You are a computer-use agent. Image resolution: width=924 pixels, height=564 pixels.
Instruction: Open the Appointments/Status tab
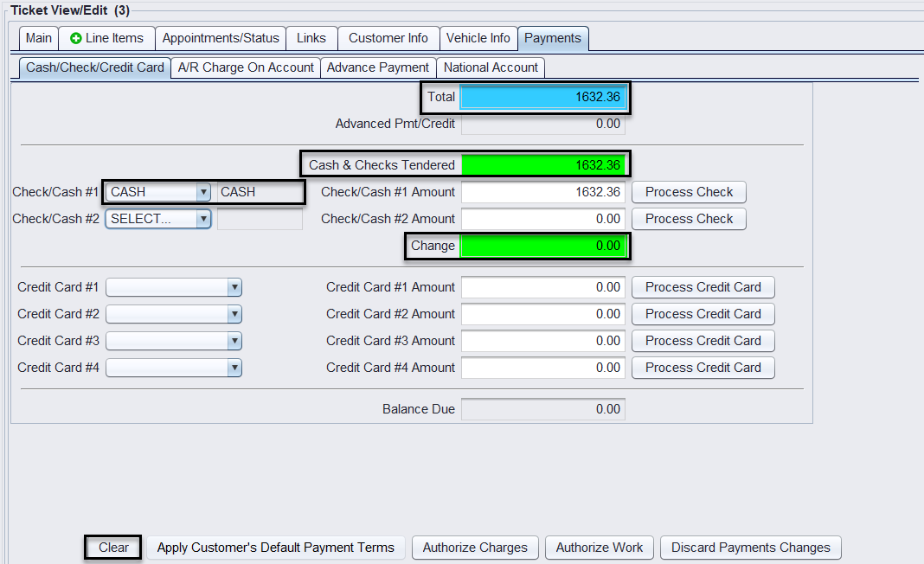click(x=221, y=38)
